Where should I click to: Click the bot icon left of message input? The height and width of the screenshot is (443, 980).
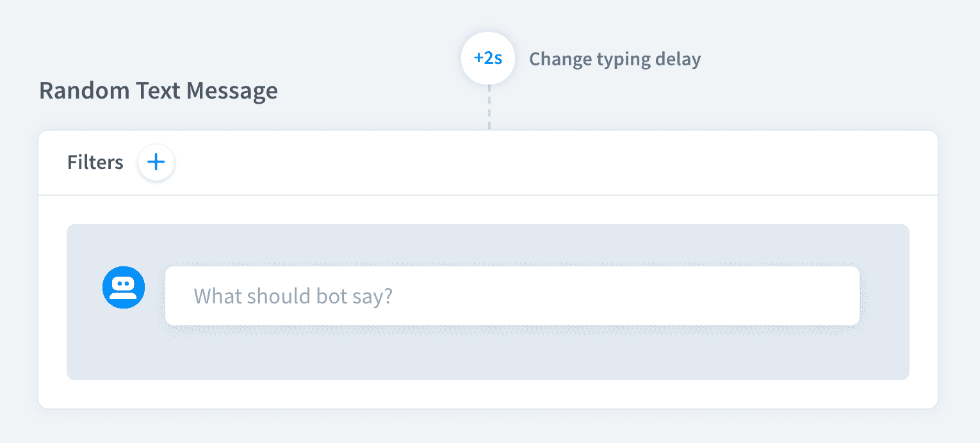click(124, 287)
